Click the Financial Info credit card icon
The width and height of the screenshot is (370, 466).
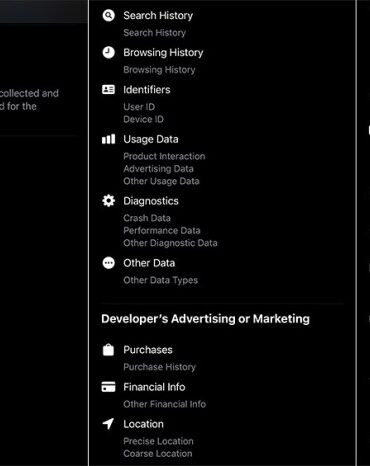pyautogui.click(x=108, y=387)
